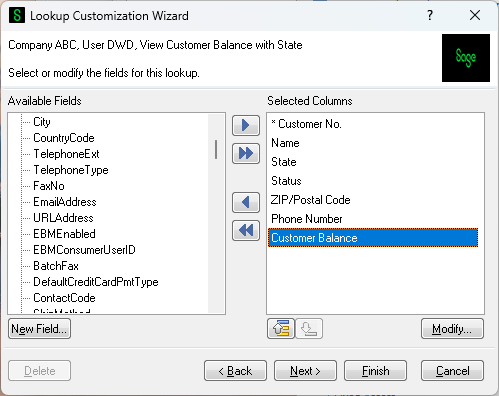
Task: Remove selected column with single left arrow
Action: [x=246, y=202]
